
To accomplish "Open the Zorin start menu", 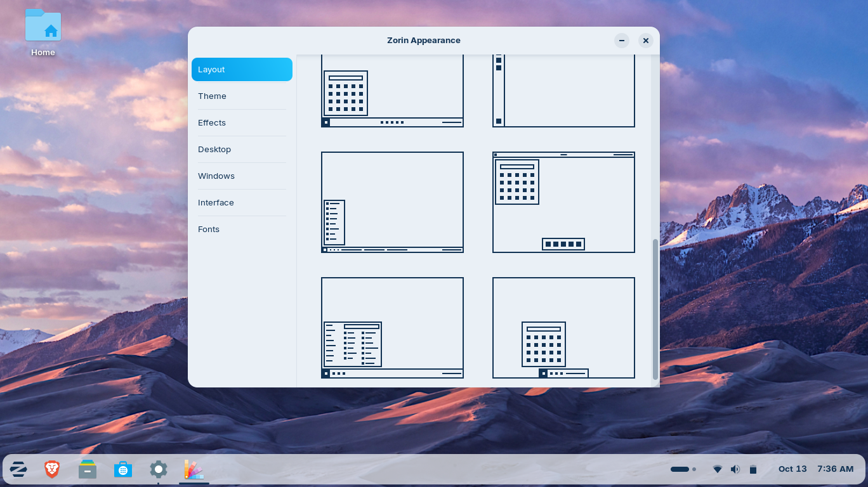I will (x=18, y=469).
